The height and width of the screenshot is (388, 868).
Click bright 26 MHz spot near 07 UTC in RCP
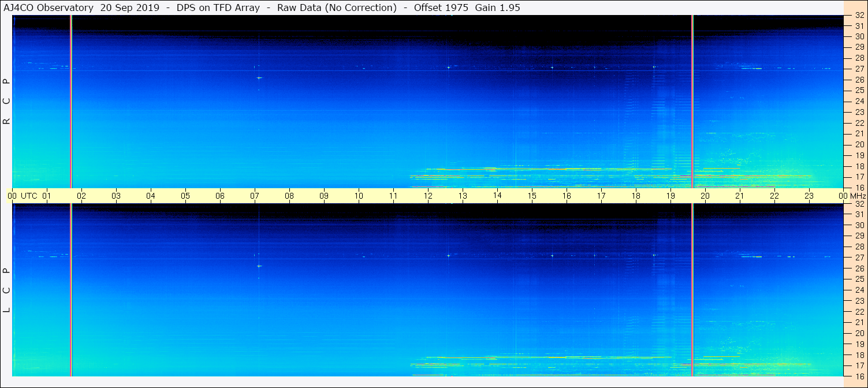point(259,77)
